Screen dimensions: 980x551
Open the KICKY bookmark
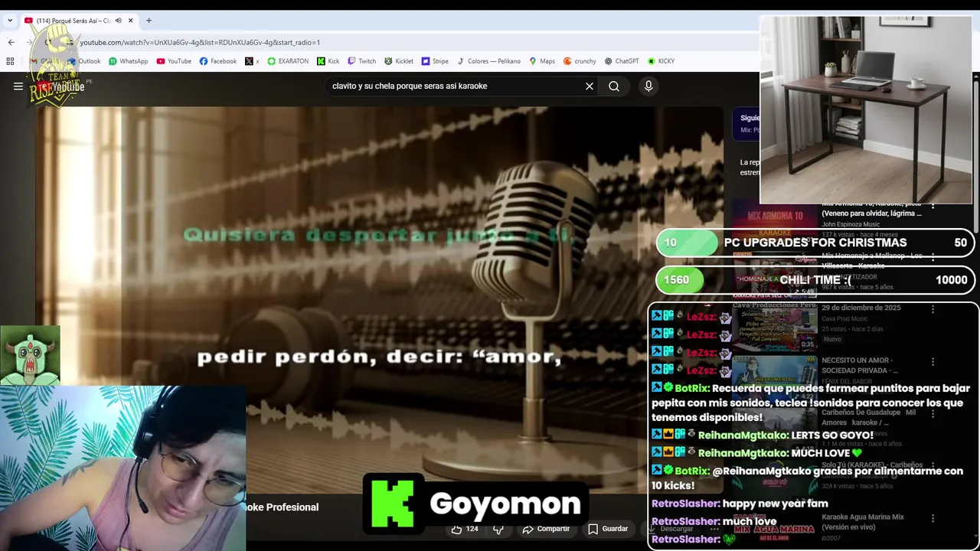click(x=661, y=61)
